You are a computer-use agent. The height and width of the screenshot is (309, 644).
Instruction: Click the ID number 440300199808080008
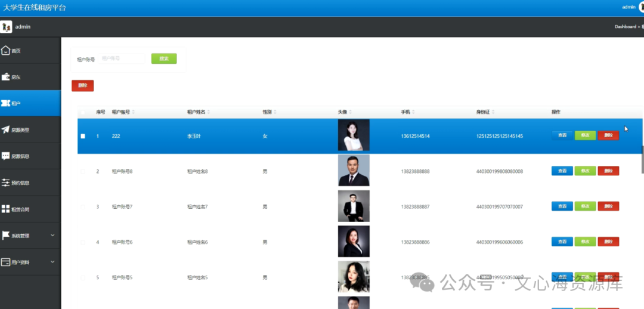pyautogui.click(x=500, y=171)
